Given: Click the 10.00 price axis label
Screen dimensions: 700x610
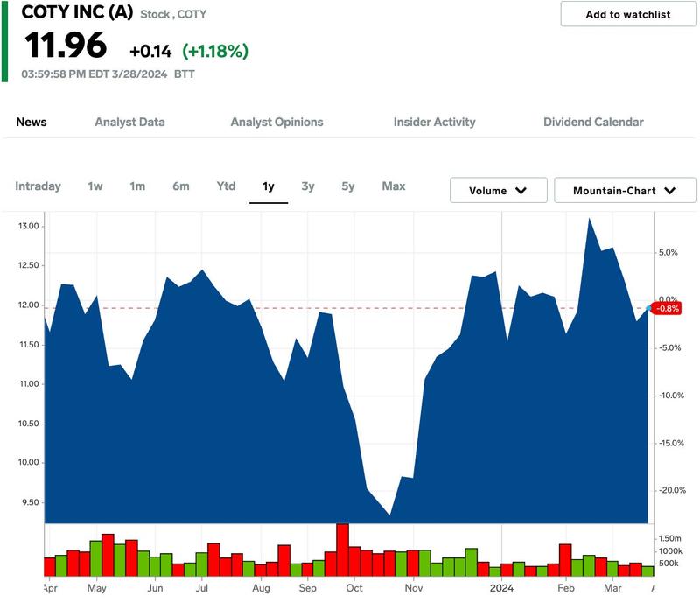Looking at the screenshot, I should click(x=29, y=463).
